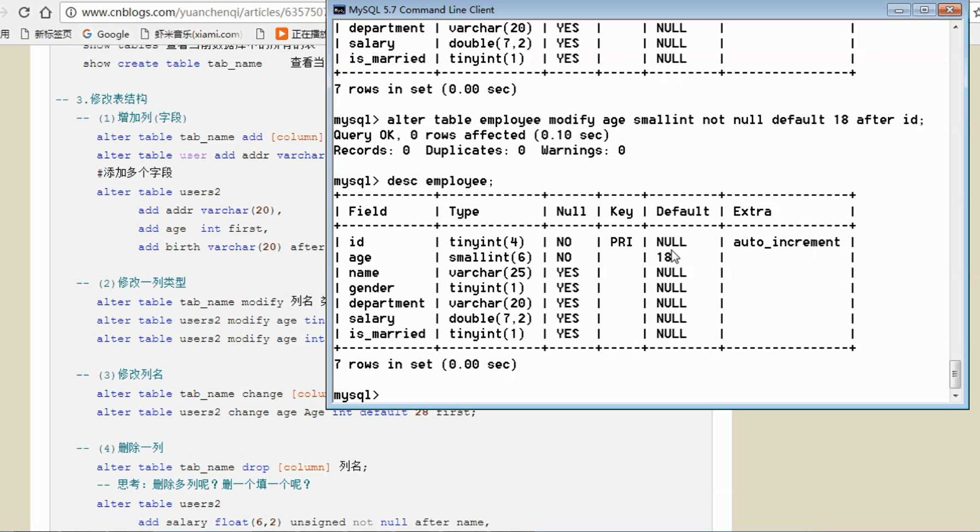The width and height of the screenshot is (980, 532).
Task: Click the 'varchar(25)' type for name
Action: [490, 272]
